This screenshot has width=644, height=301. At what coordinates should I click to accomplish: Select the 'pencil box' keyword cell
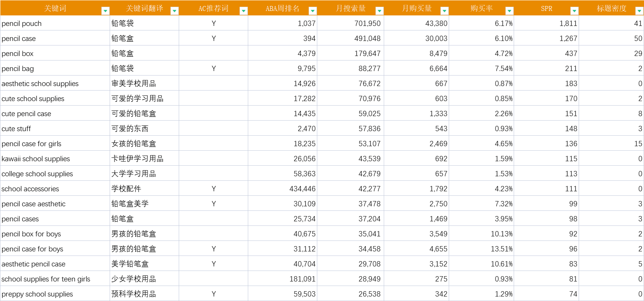(55, 53)
